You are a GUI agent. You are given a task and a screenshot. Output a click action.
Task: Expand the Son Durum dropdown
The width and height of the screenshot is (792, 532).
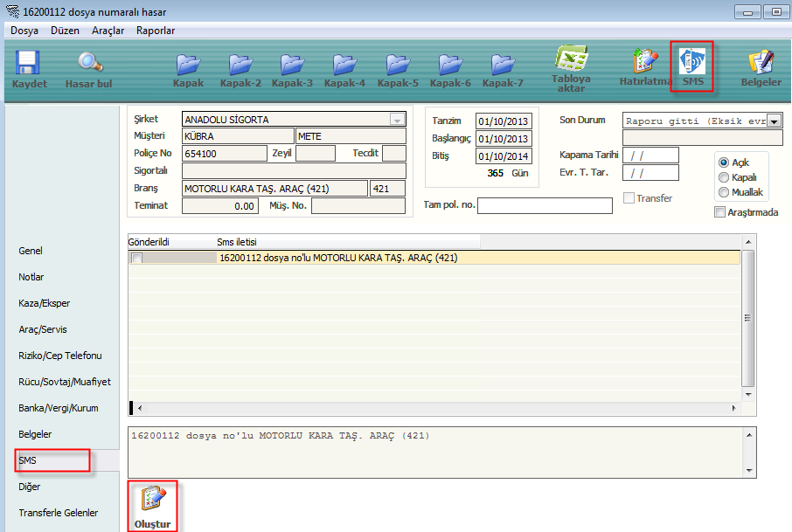pyautogui.click(x=774, y=121)
